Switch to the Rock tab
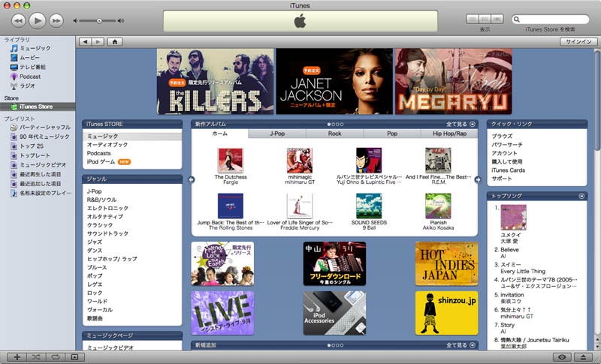The width and height of the screenshot is (601, 364). pyautogui.click(x=334, y=134)
